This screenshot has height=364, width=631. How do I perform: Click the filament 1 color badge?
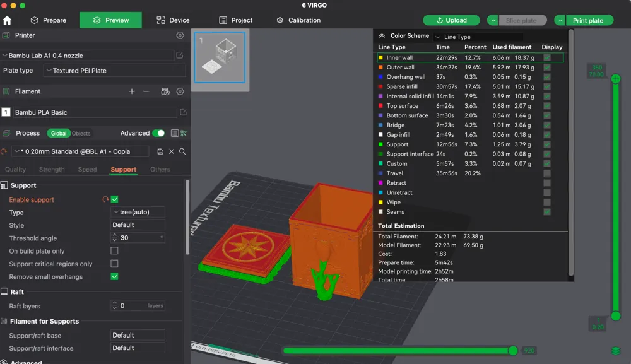pos(6,112)
